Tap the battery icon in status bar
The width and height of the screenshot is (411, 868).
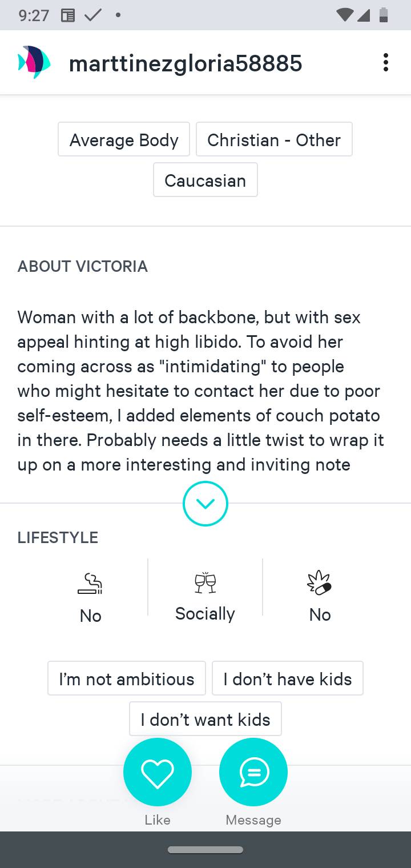point(384,15)
